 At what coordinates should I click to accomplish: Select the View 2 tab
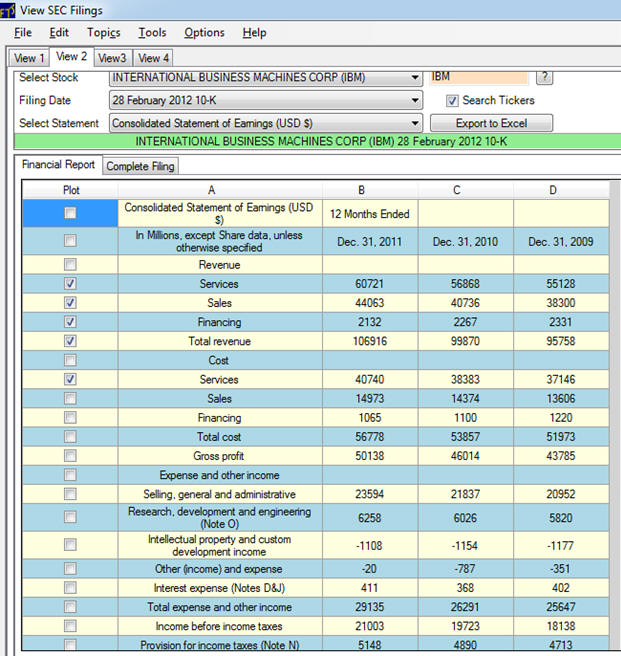[72, 56]
